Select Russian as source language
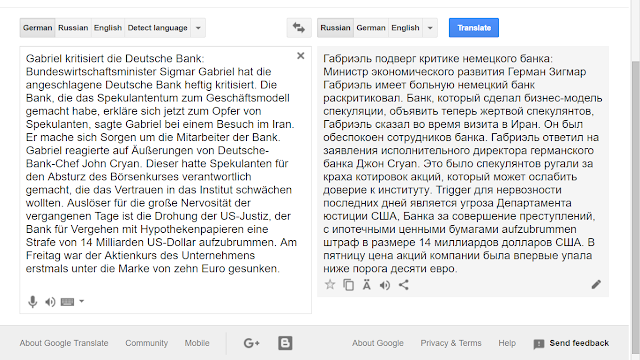 coord(73,28)
